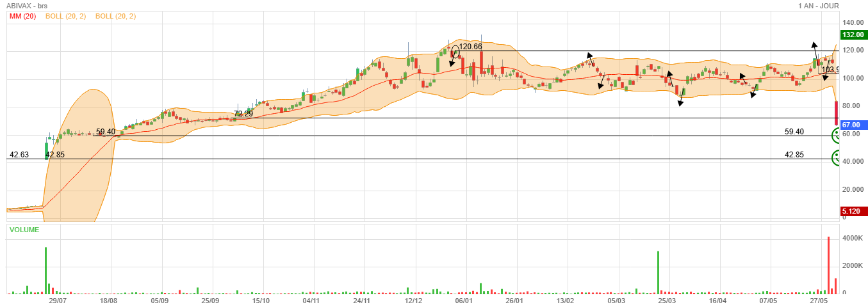Toggle the MM (20) indicator label
This screenshot has height=307, width=868.
point(22,16)
